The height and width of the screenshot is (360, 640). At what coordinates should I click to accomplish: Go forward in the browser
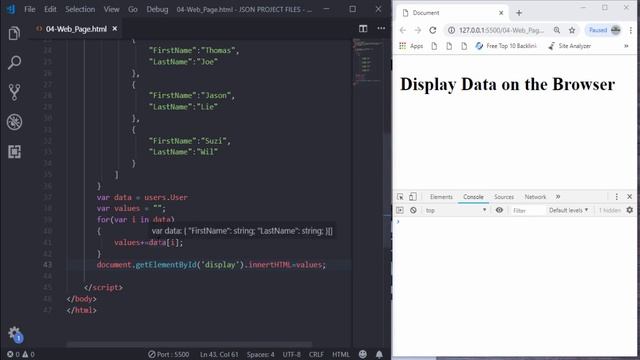coord(418,30)
